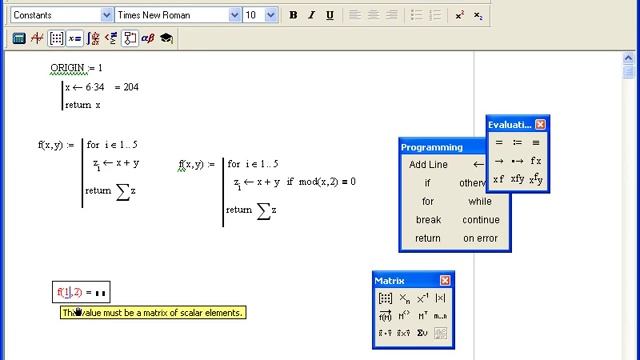Screen dimensions: 640x360
Task: Insert prefix operator f x in Evaluation palette
Action: [536, 161]
